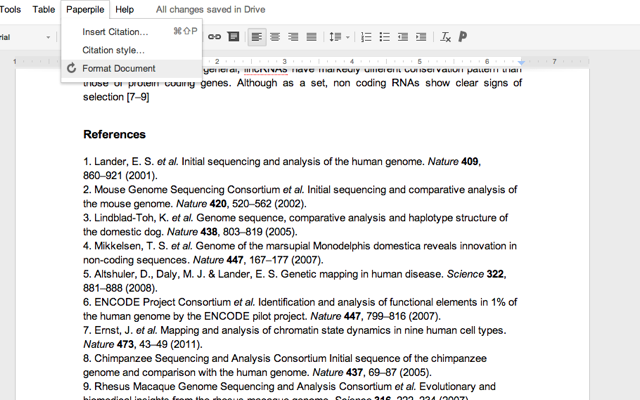Clear formatting with the Tx icon
Image resolution: width=640 pixels, height=400 pixels.
[x=447, y=37]
